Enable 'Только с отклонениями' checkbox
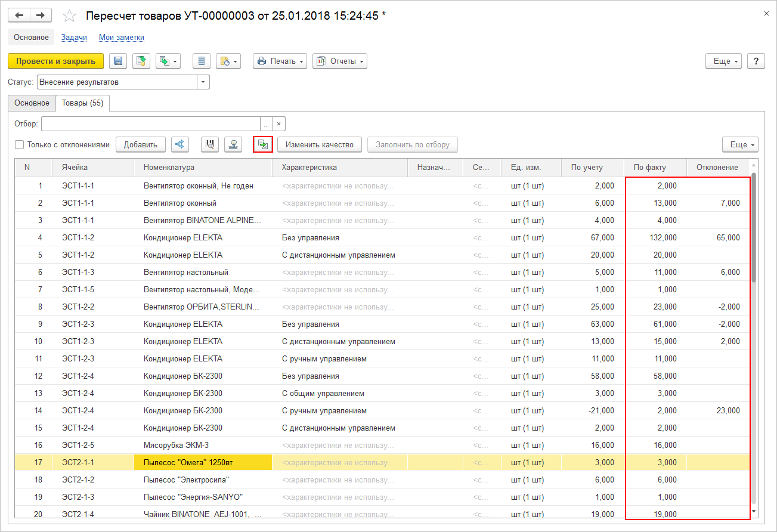 20,144
